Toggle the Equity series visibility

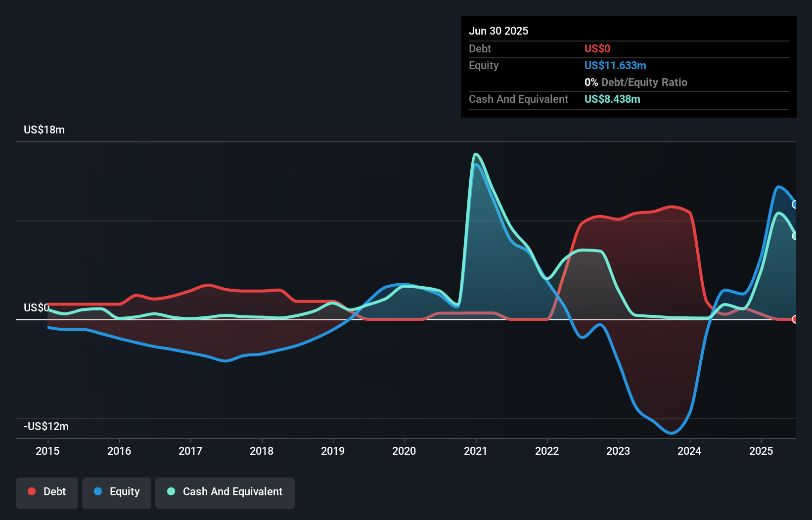pyautogui.click(x=116, y=491)
